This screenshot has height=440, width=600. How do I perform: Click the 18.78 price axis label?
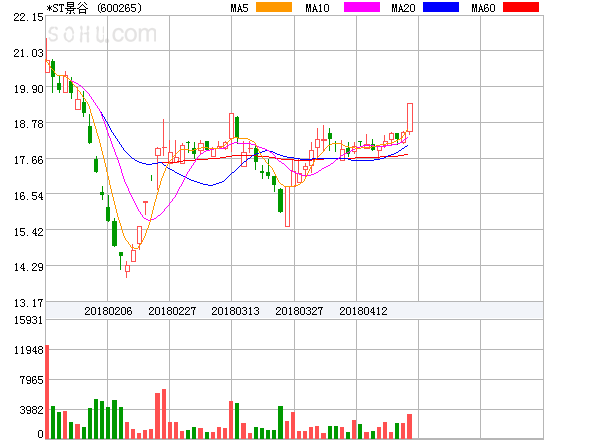(28, 124)
